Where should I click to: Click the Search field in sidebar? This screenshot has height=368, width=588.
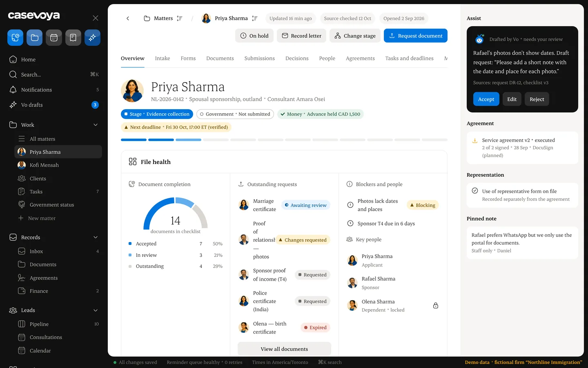point(54,74)
